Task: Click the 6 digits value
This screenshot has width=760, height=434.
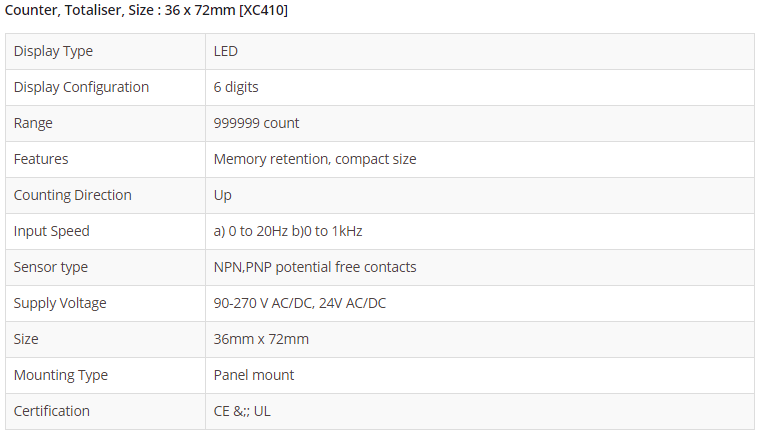Action: pos(236,87)
